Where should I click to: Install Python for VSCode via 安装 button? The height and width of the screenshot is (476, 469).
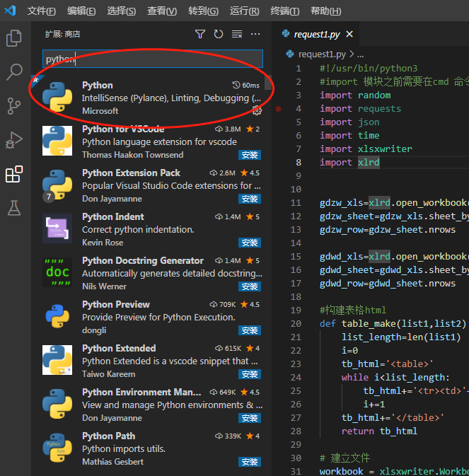click(250, 155)
